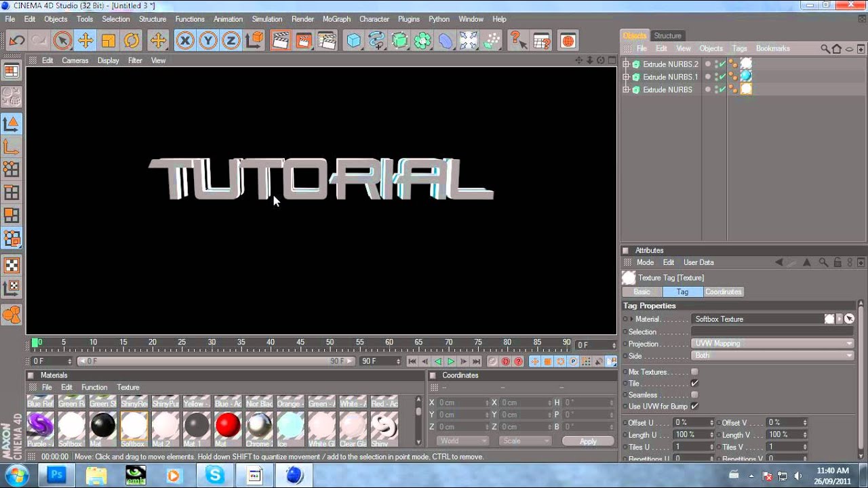Select the Scale tool
This screenshot has height=488, width=868.
[108, 41]
